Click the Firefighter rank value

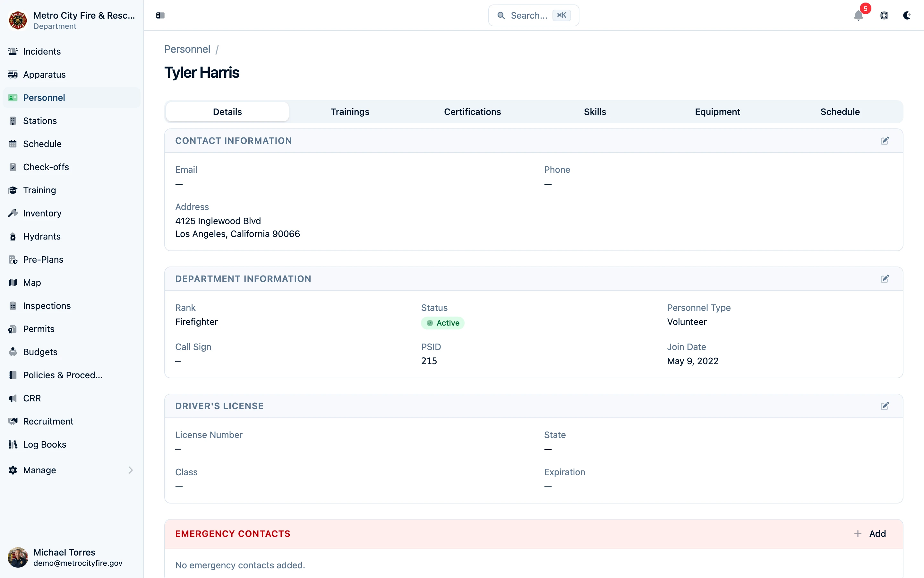point(196,322)
